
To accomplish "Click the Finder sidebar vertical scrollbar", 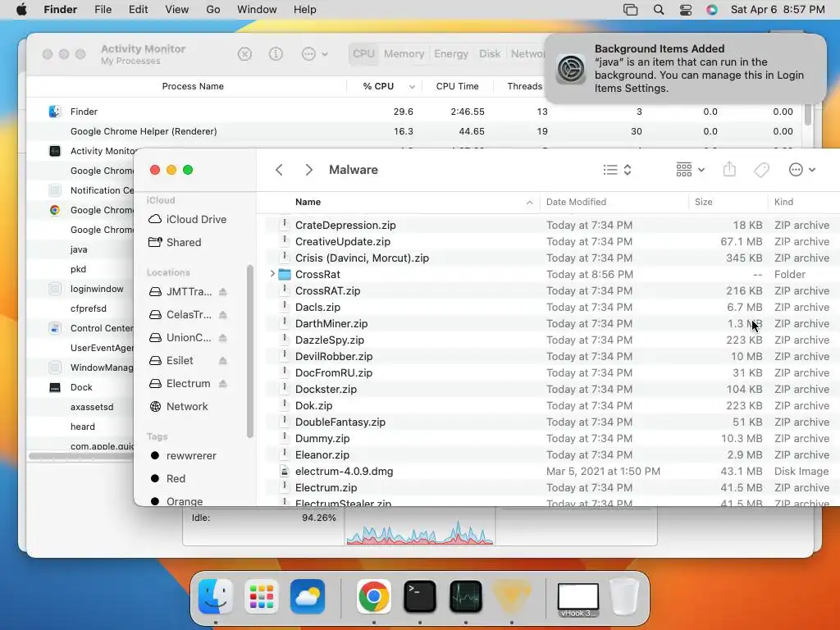I will (249, 351).
